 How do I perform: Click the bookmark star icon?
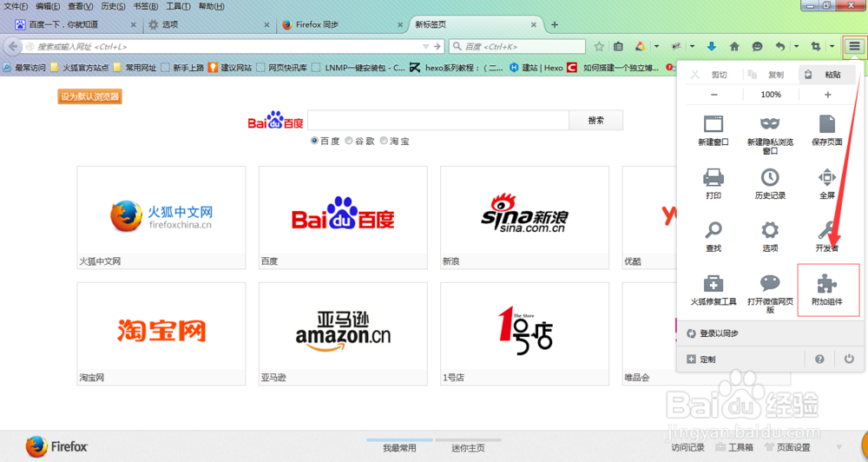pos(599,47)
